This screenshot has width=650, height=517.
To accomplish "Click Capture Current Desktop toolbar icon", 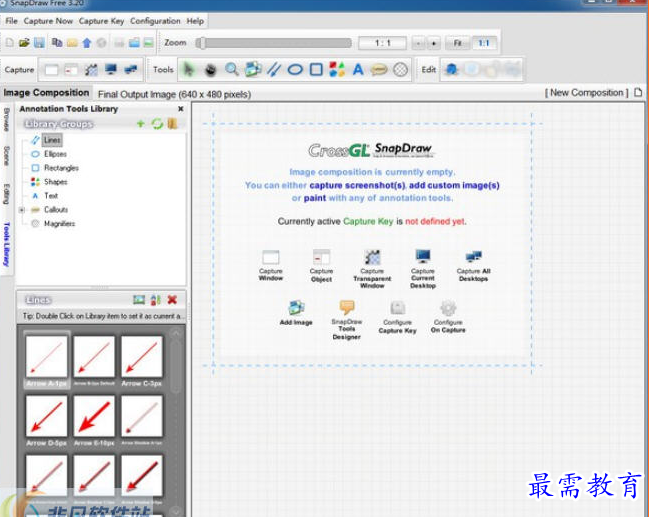I will [111, 69].
